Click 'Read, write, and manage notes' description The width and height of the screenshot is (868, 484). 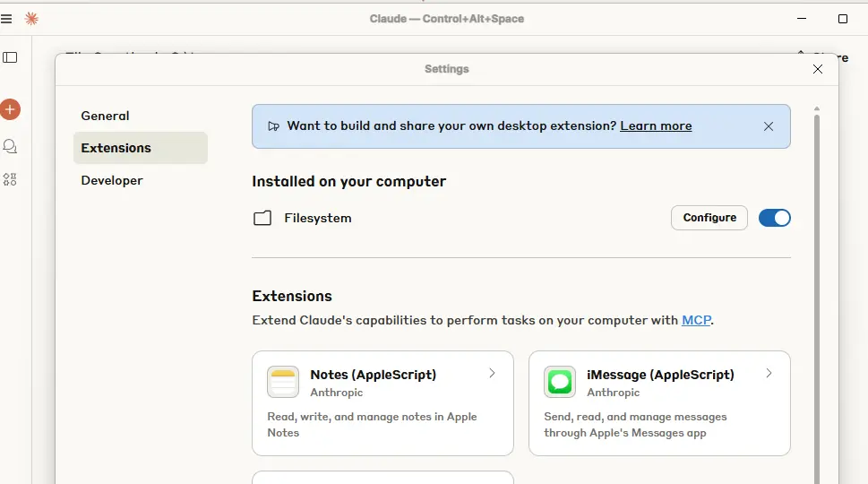pos(372,425)
